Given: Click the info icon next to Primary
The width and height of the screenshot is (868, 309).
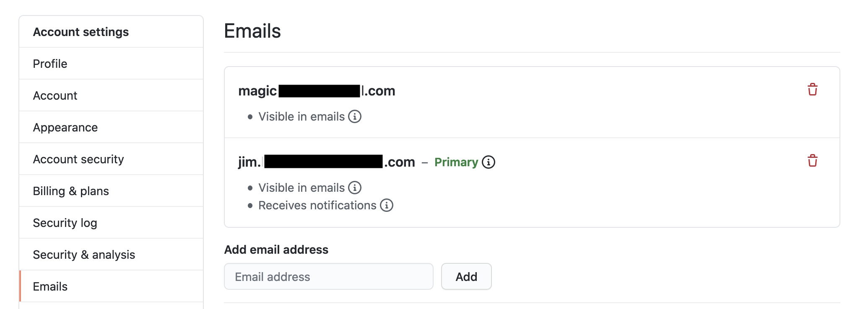Looking at the screenshot, I should click(x=489, y=162).
